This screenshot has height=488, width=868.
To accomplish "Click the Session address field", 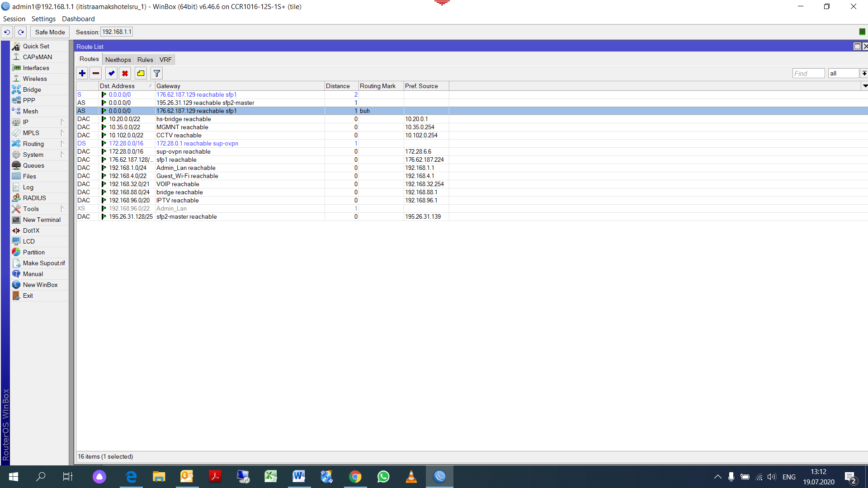I will point(117,32).
